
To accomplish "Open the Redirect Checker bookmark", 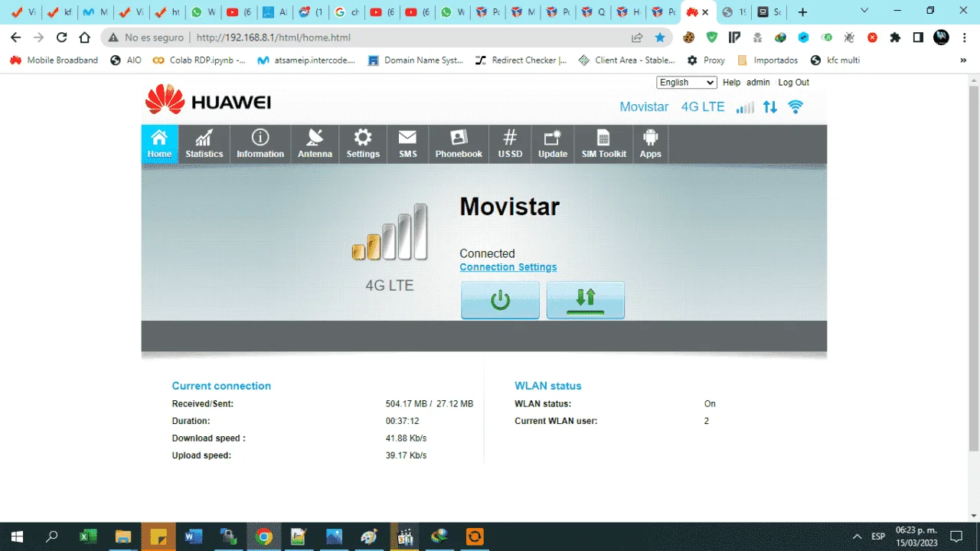I will (521, 60).
